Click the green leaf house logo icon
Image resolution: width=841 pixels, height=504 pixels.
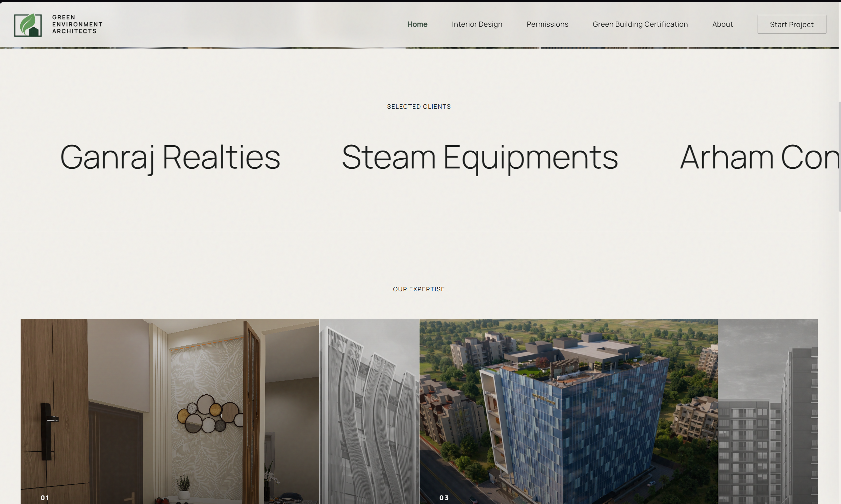pos(28,25)
